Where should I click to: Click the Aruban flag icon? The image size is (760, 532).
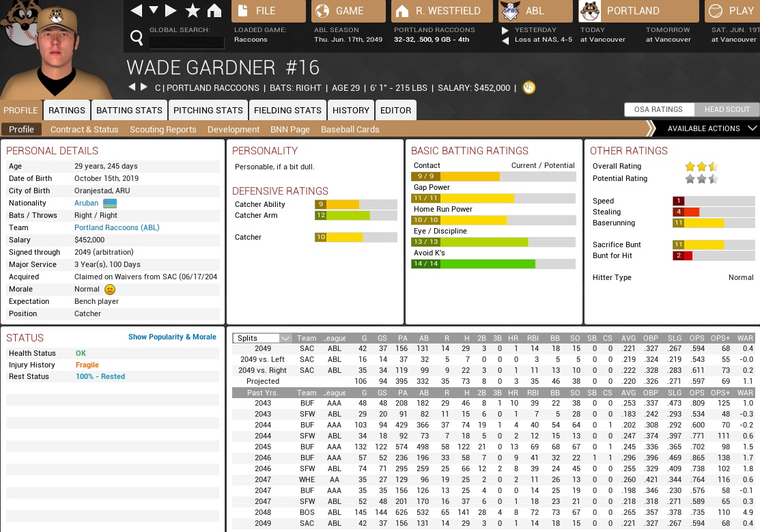(x=110, y=204)
